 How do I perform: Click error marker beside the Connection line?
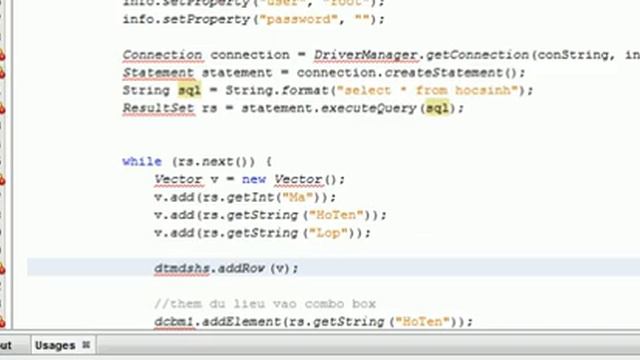tap(2, 56)
